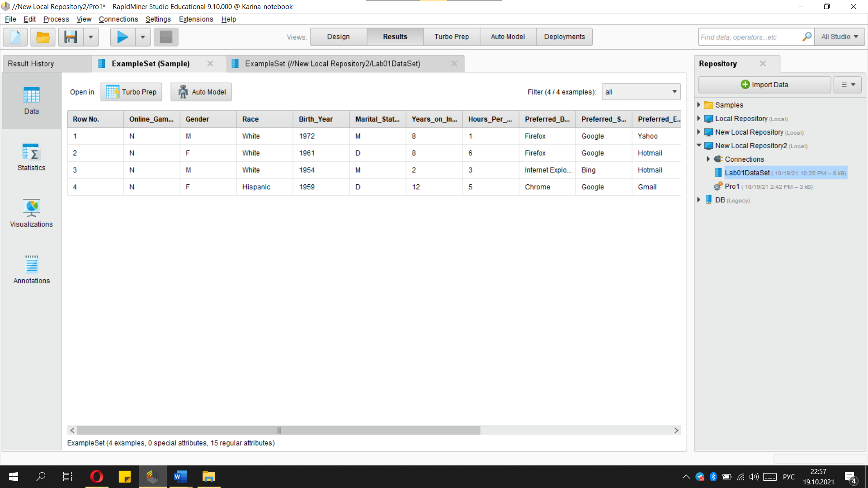
Task: Open data in Auto Model button
Action: (x=201, y=92)
